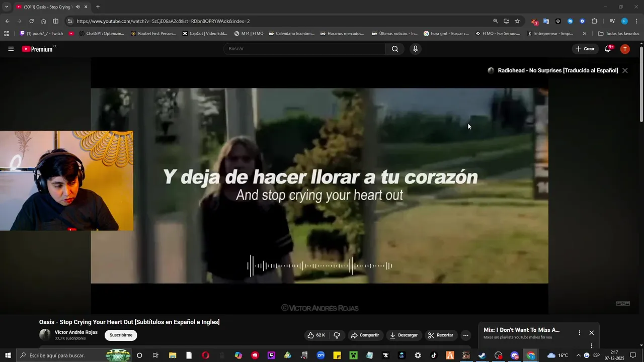The height and width of the screenshot is (362, 644).
Task: Open Steam from the taskbar
Action: (481, 355)
